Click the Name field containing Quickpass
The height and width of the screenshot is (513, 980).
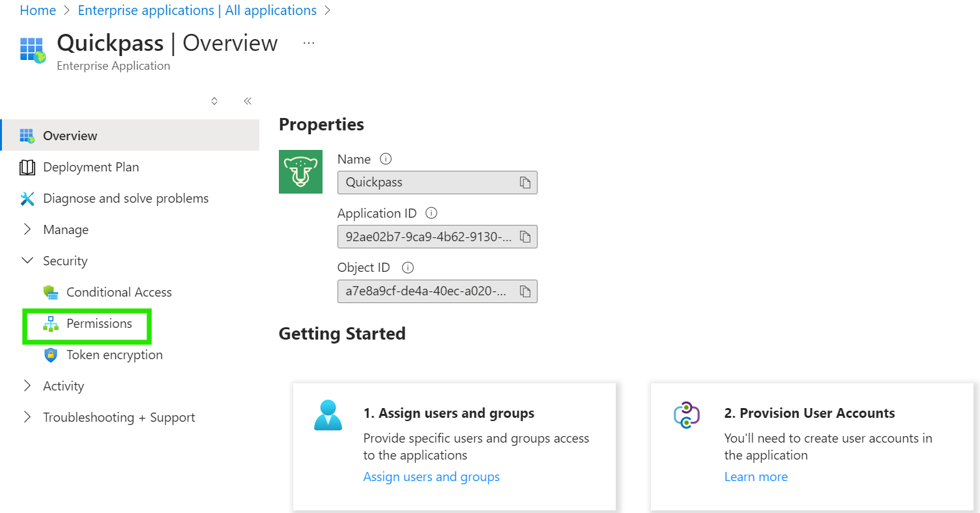pyautogui.click(x=437, y=183)
